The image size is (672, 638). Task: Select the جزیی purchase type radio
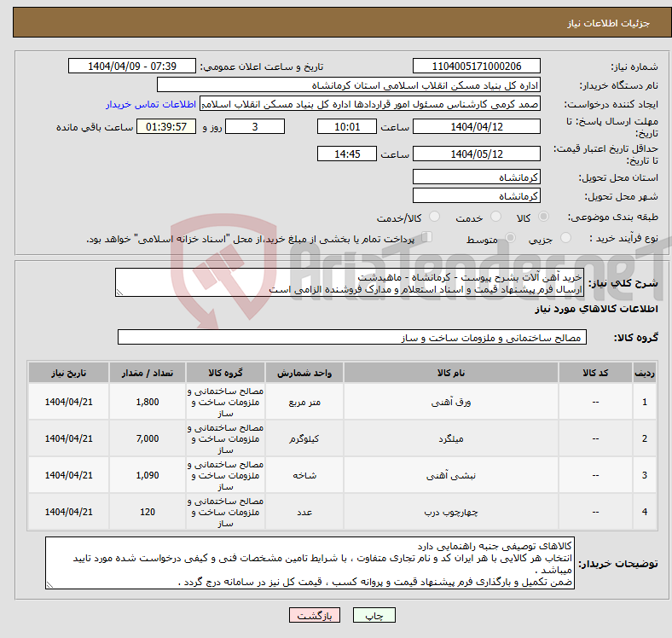tap(565, 237)
